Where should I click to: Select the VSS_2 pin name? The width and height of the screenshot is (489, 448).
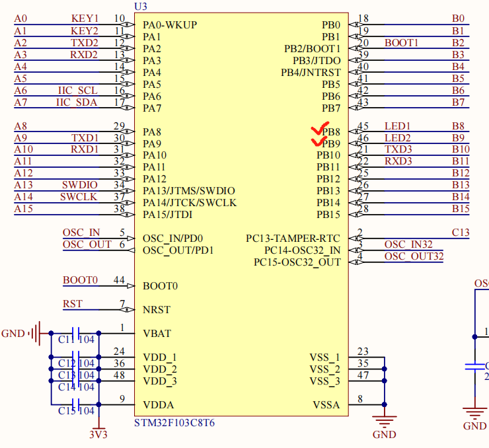pos(324,369)
